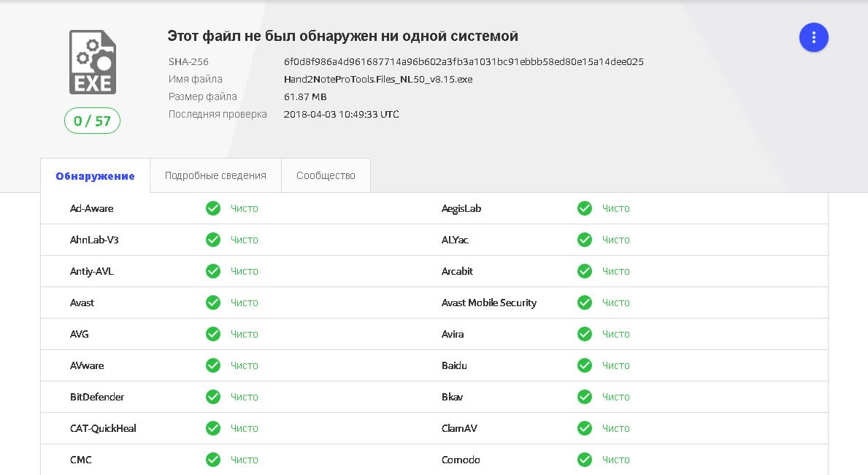Click the green checkmark for Bkav
Viewport: 868px width, 475px height.
click(x=585, y=397)
